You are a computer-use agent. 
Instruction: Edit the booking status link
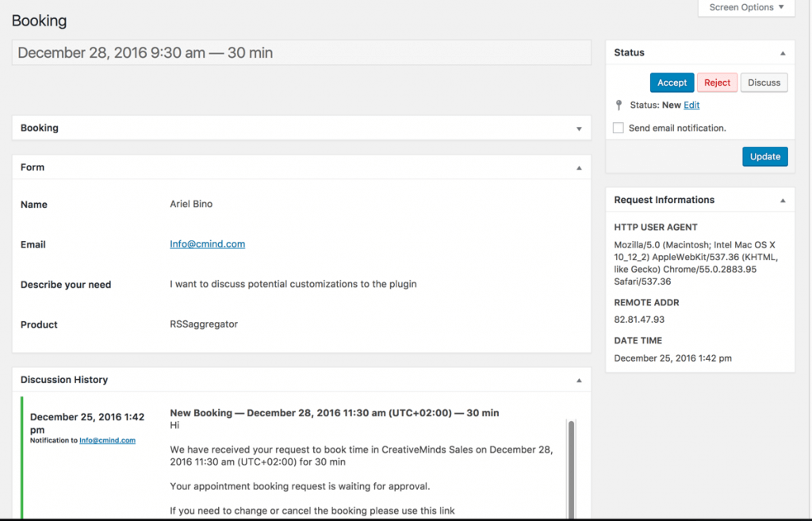point(691,105)
